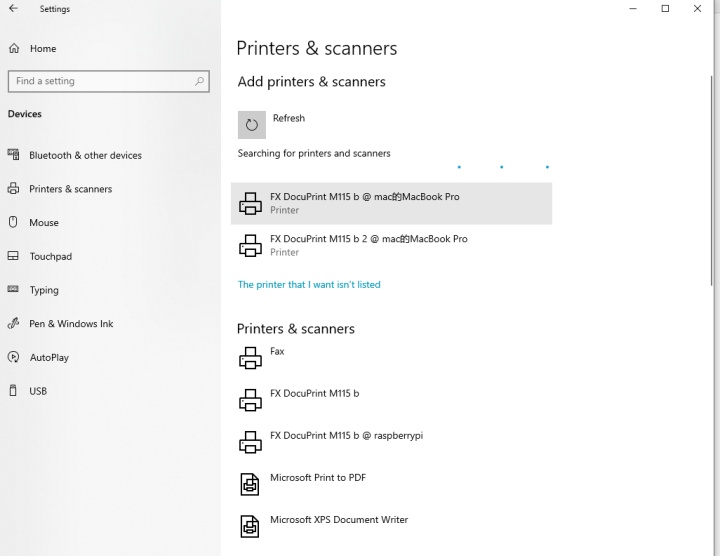Click the Refresh icon button

[252, 125]
